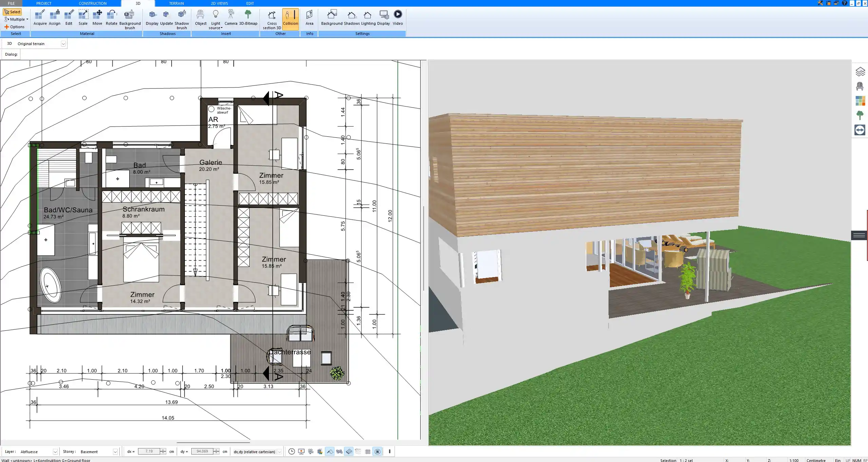Switch to the TERRAIN tab
Image resolution: width=868 pixels, height=462 pixels.
[x=176, y=3]
